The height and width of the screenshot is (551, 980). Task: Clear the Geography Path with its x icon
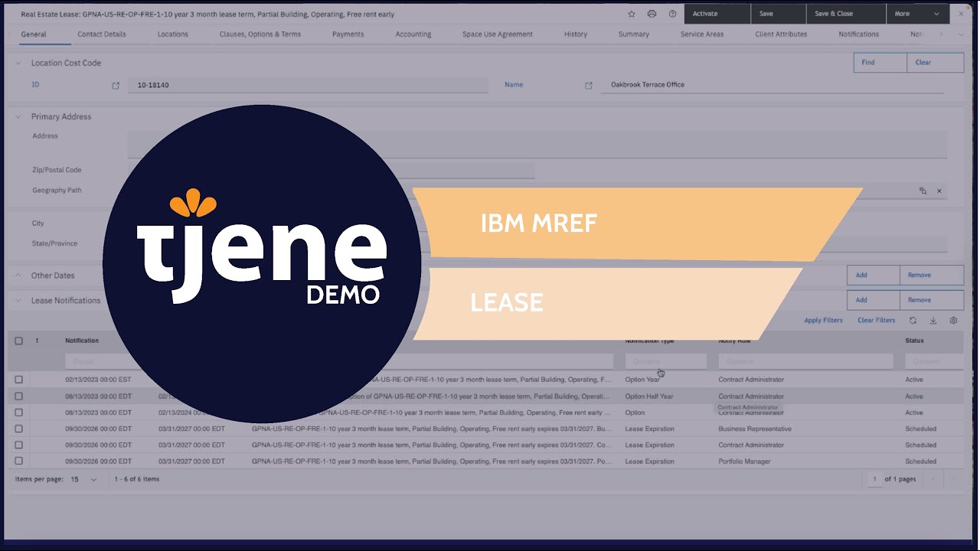point(939,191)
